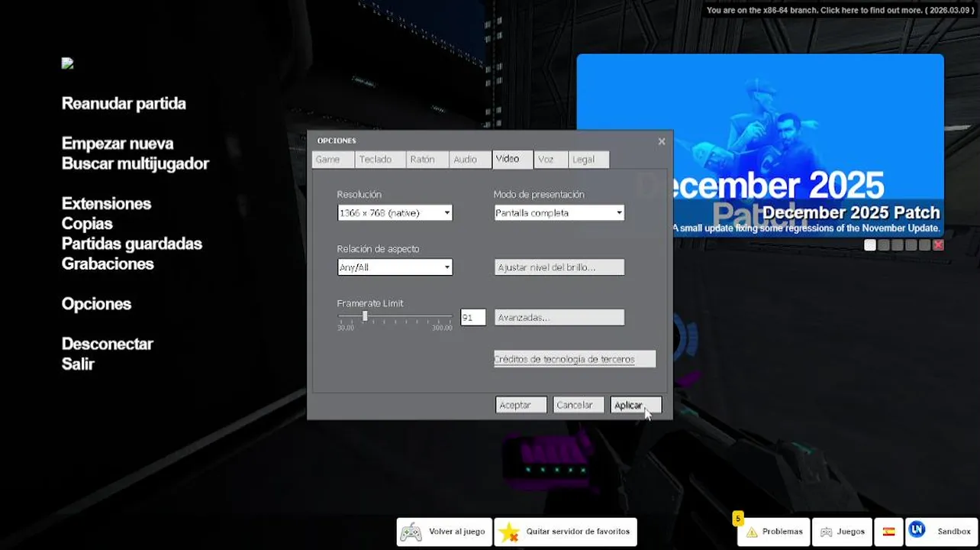Image resolution: width=980 pixels, height=550 pixels.
Task: Click the warning triangle Problemas icon
Action: [752, 532]
